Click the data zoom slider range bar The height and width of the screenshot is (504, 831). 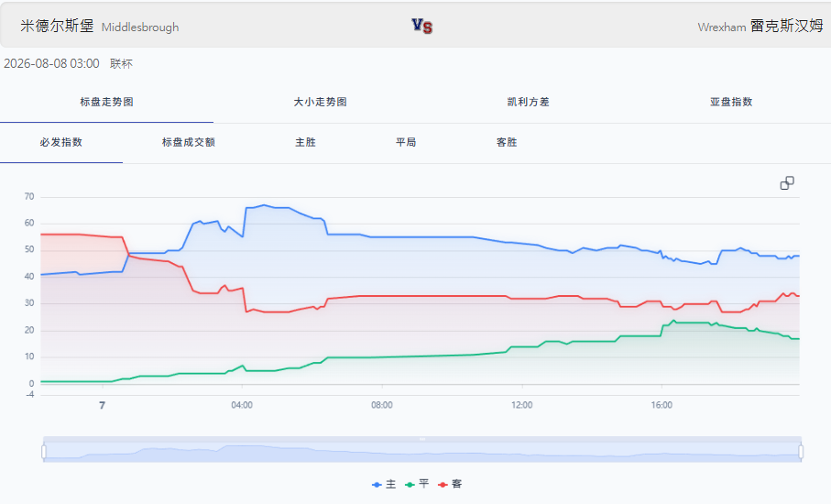tap(422, 450)
